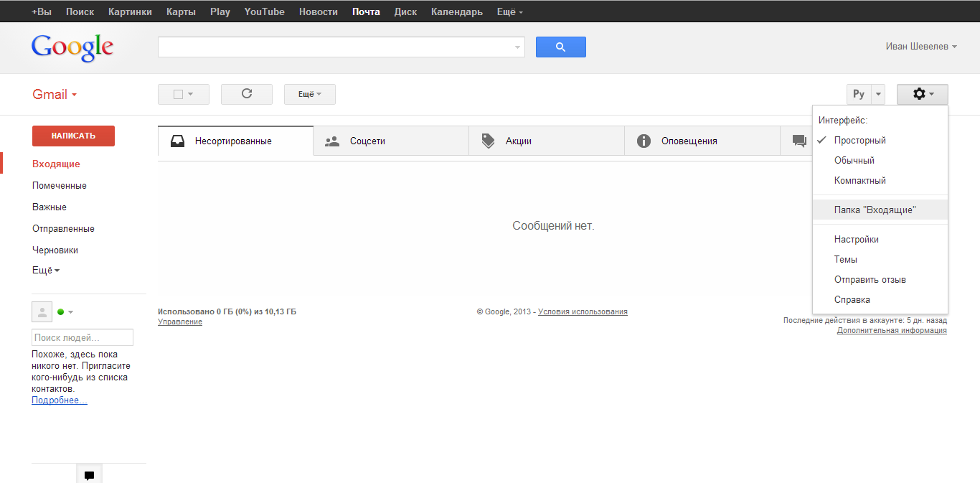Select "Папка Входящие" menu item
The height and width of the screenshot is (483, 980).
point(880,210)
